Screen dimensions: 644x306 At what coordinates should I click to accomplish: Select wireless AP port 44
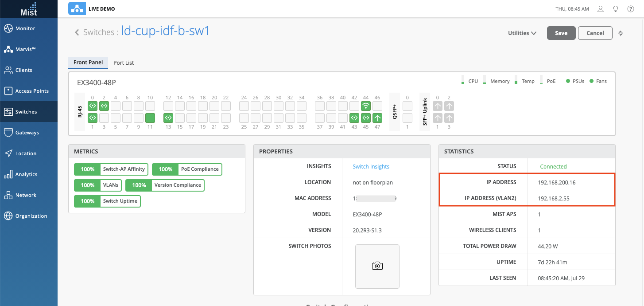point(366,106)
